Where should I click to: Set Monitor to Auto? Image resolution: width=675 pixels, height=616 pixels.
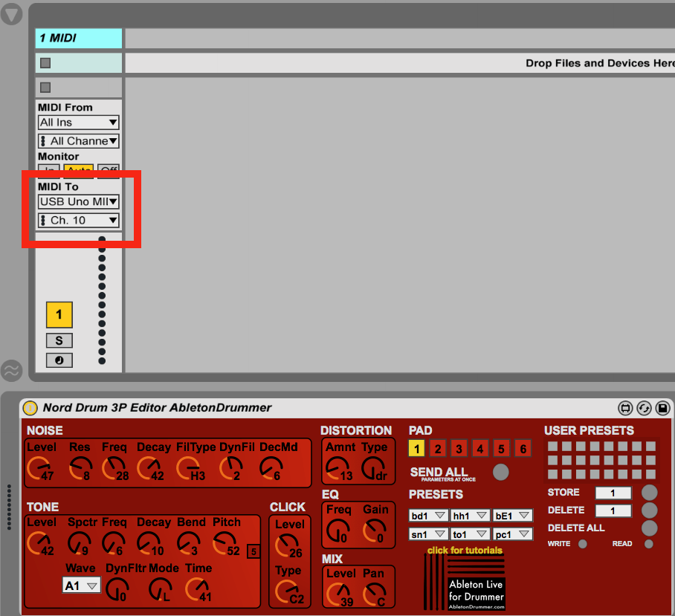point(79,169)
